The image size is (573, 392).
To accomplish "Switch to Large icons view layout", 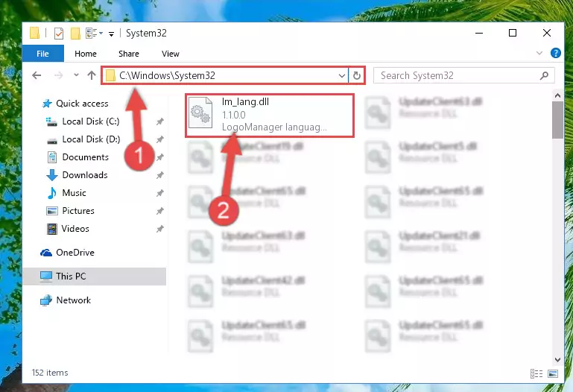I will [x=553, y=373].
